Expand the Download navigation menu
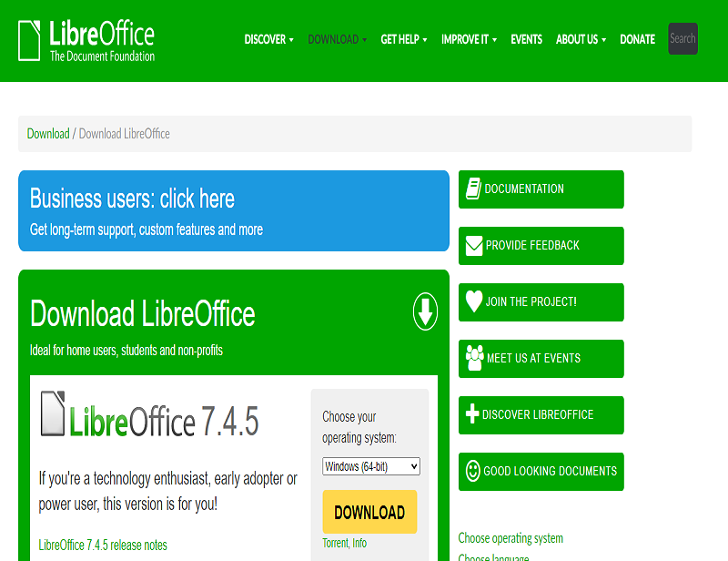The width and height of the screenshot is (728, 561). pyautogui.click(x=337, y=39)
